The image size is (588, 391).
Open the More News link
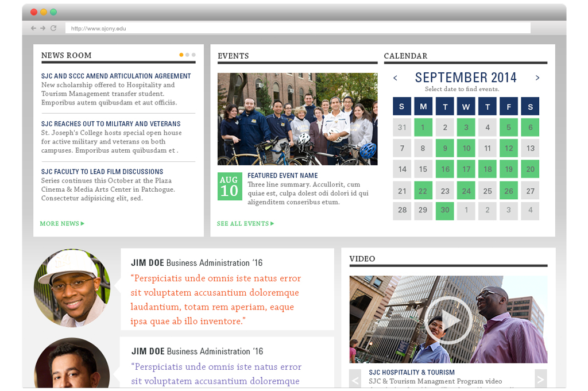[61, 223]
